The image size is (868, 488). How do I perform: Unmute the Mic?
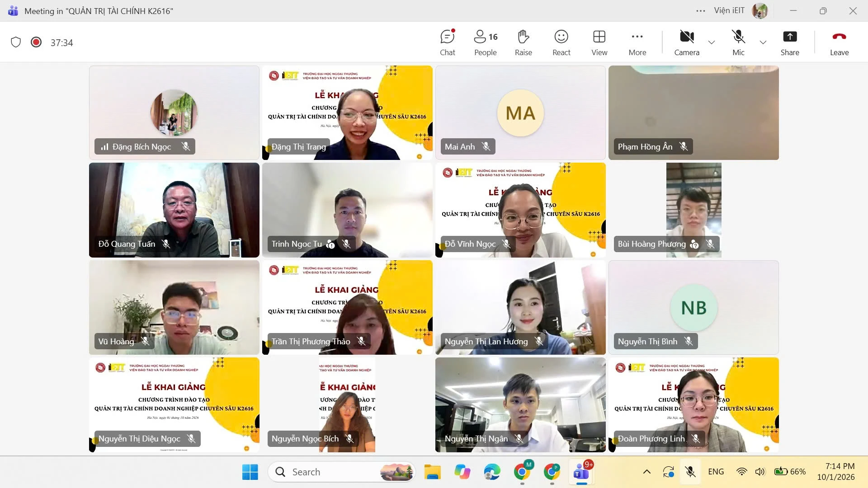tap(738, 42)
